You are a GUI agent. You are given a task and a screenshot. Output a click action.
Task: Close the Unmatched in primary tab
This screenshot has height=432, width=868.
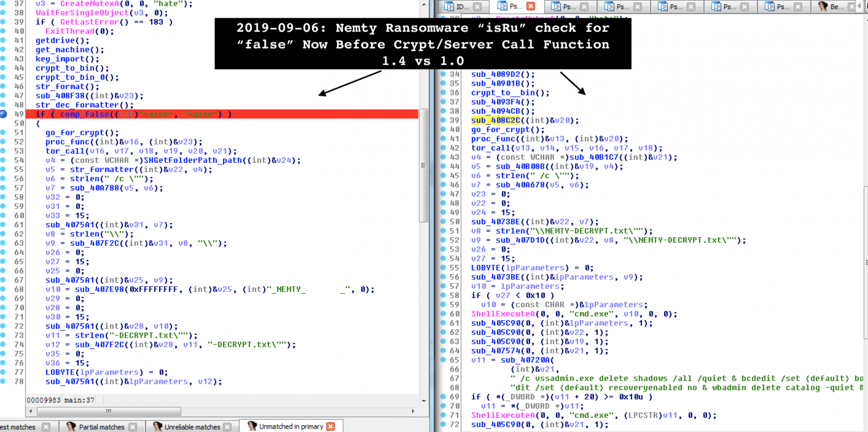pyautogui.click(x=331, y=427)
